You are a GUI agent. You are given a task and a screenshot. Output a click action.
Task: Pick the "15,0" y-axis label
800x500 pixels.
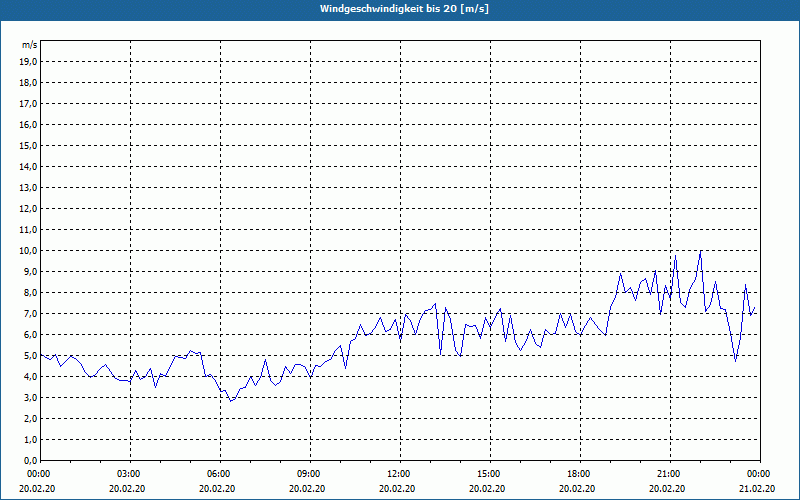point(28,145)
